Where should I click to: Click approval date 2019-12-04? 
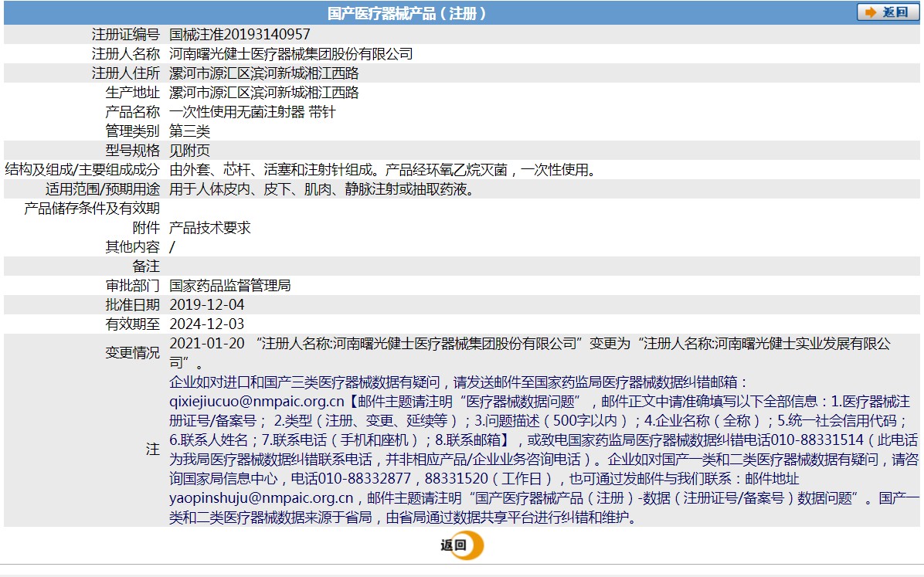click(x=207, y=304)
